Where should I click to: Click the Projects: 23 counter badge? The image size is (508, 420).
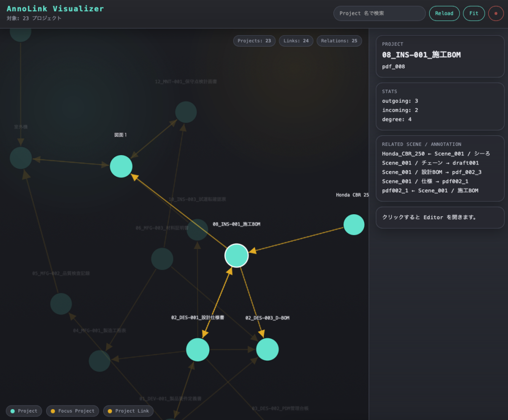pos(254,41)
